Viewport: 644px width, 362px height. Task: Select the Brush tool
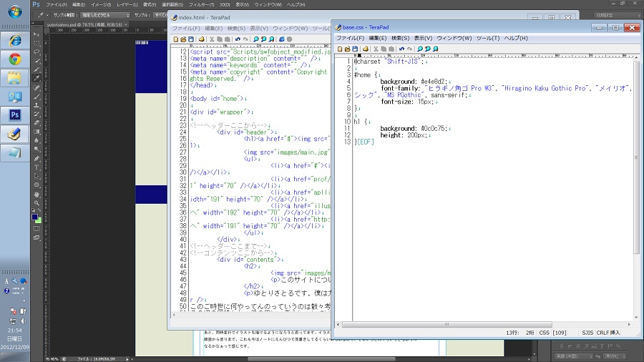(36, 97)
